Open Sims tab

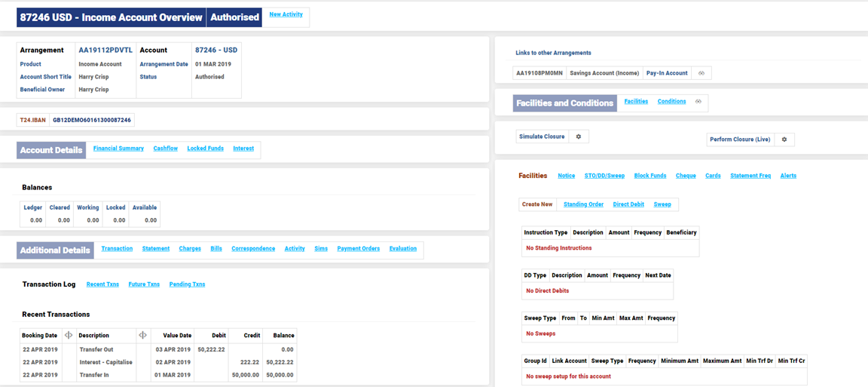click(x=321, y=248)
